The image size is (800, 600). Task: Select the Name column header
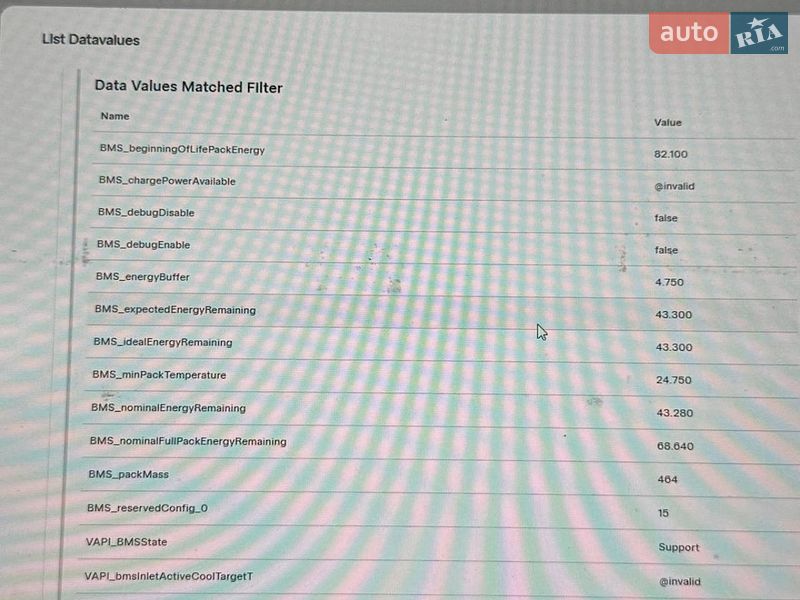click(115, 116)
